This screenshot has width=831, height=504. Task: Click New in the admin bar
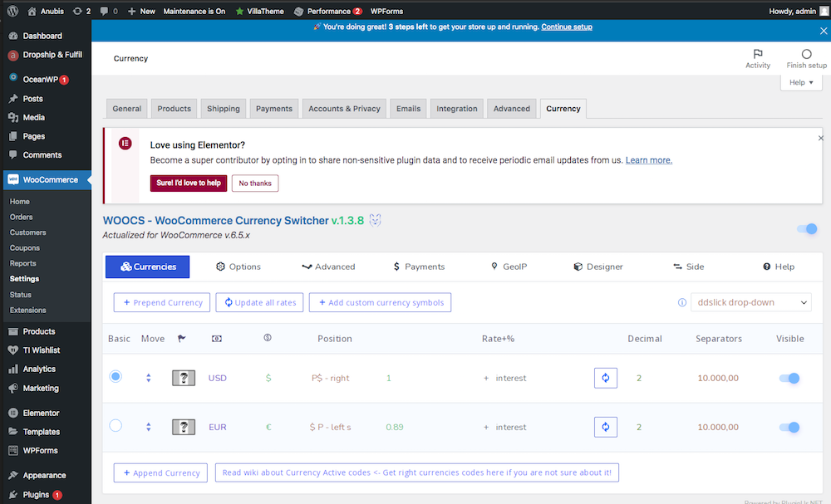(x=141, y=11)
